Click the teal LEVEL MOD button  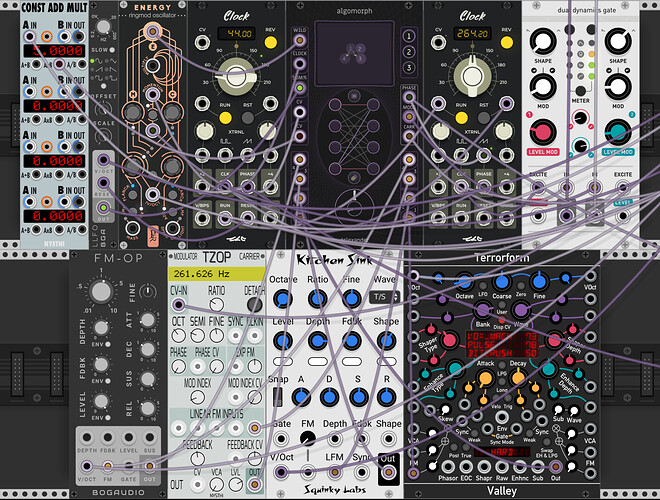618,152
